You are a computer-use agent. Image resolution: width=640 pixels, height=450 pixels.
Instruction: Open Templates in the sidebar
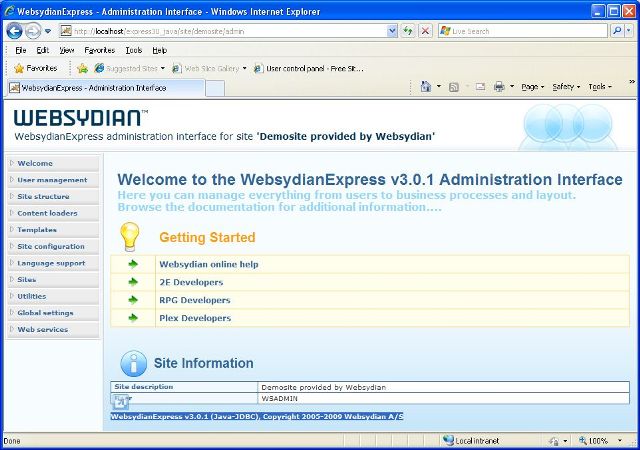(53, 230)
